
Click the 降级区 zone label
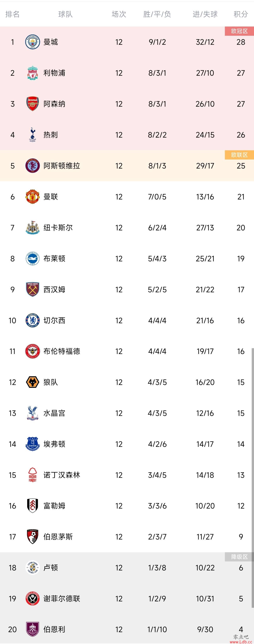(x=239, y=557)
